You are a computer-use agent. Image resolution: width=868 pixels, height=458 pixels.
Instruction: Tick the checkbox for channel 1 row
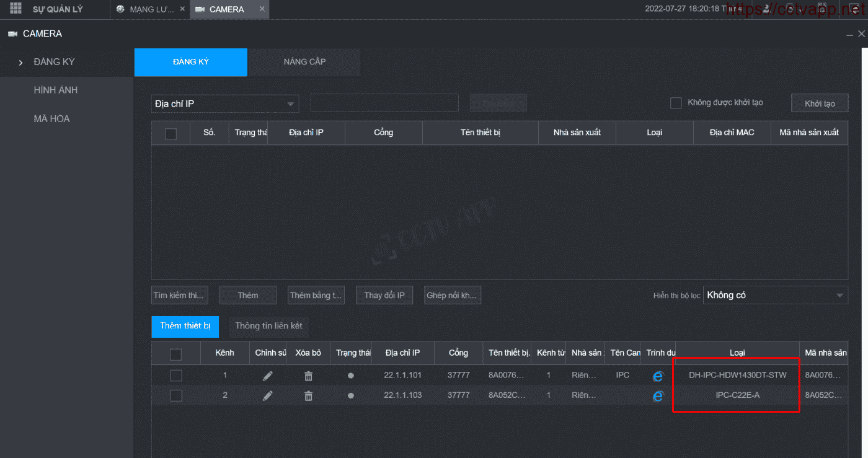point(176,376)
